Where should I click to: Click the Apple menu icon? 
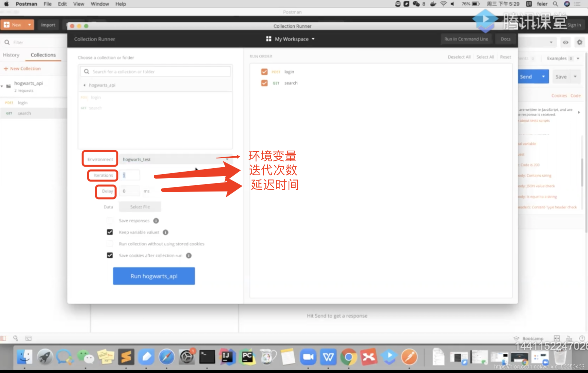6,4
